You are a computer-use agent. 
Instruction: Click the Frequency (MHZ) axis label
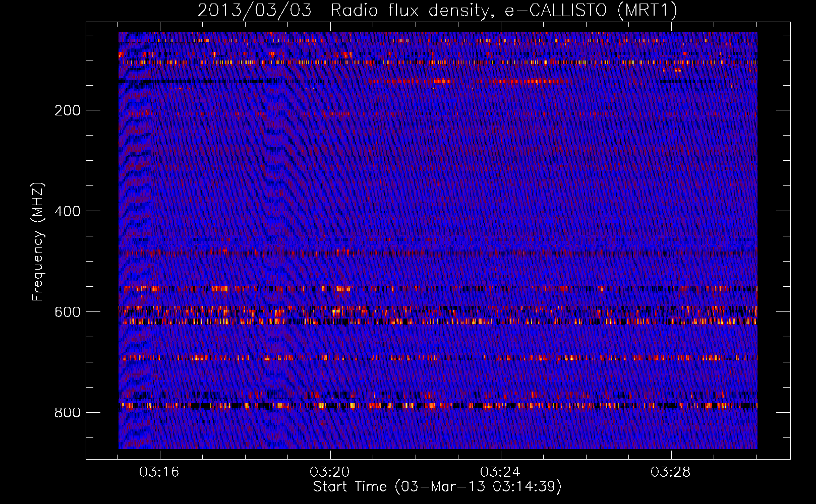click(x=38, y=242)
